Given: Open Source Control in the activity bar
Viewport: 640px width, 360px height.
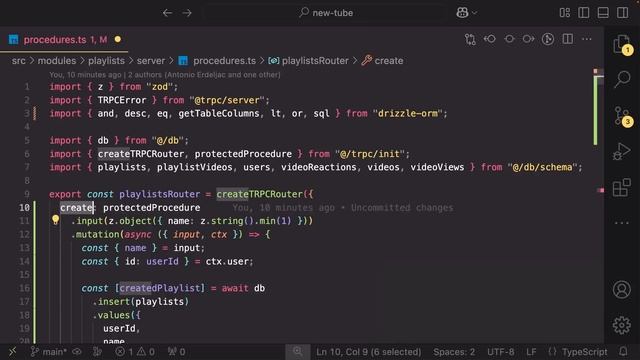Looking at the screenshot, I should pos(622,116).
